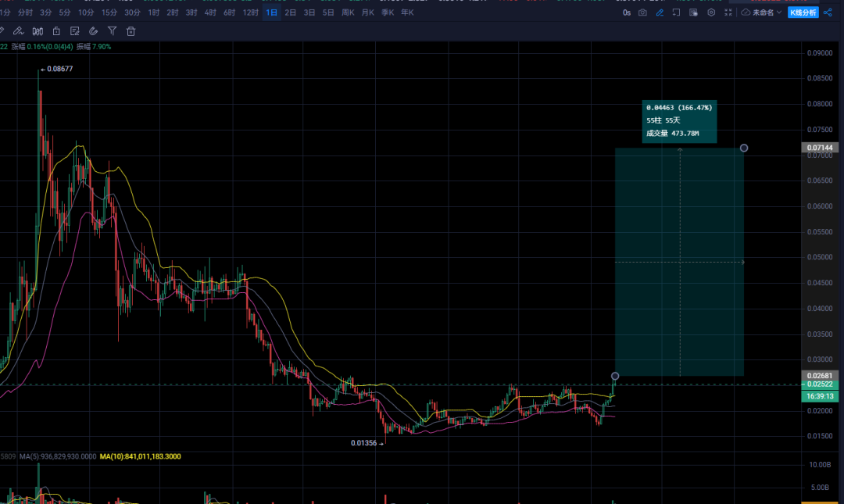Select the 15分 interval
This screenshot has height=504, width=844.
point(109,13)
